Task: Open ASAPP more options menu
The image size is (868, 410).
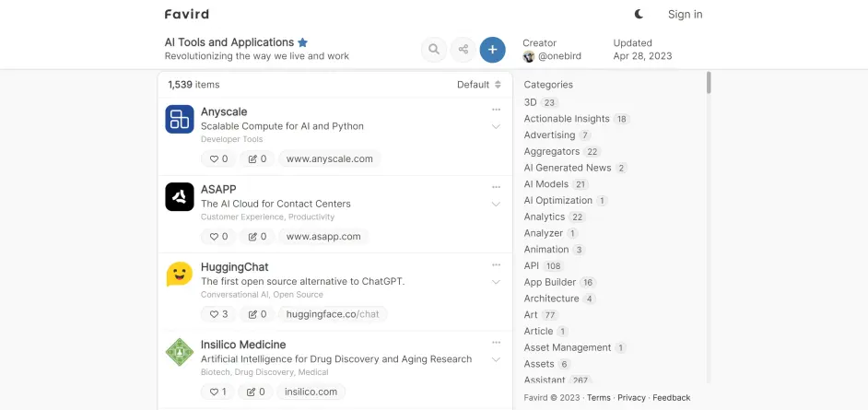Action: [496, 187]
